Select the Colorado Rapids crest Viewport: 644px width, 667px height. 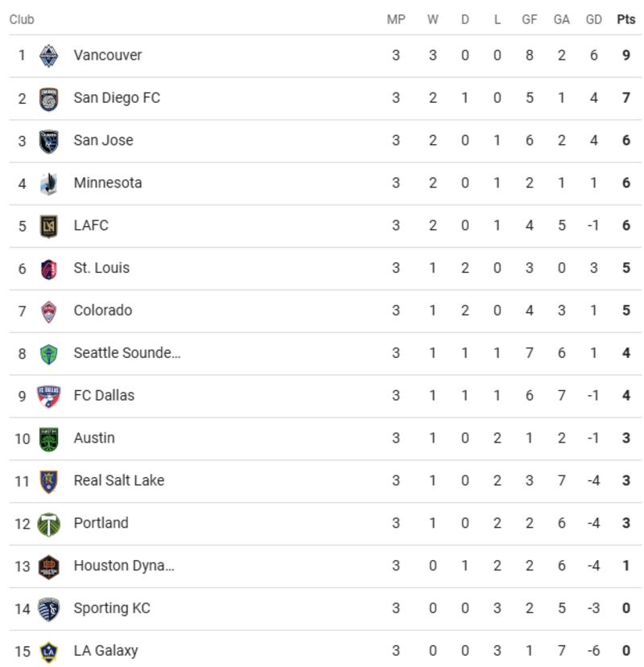tap(49, 311)
